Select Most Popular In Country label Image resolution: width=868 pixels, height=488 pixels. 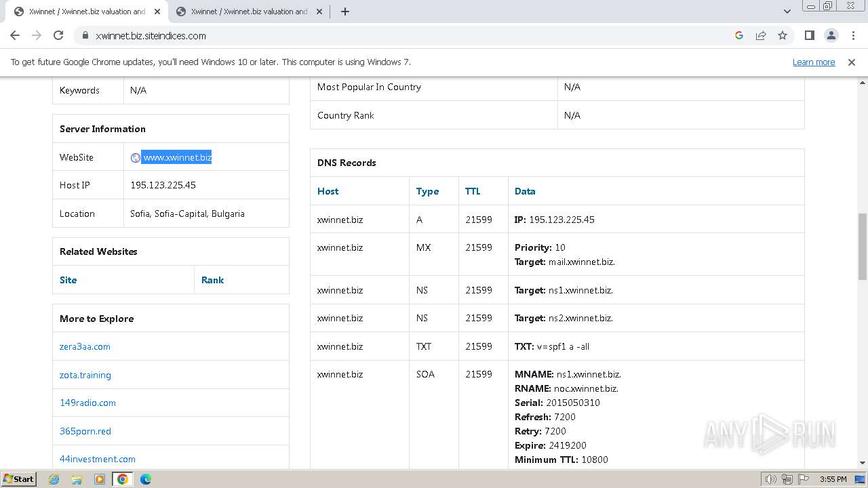tap(369, 87)
